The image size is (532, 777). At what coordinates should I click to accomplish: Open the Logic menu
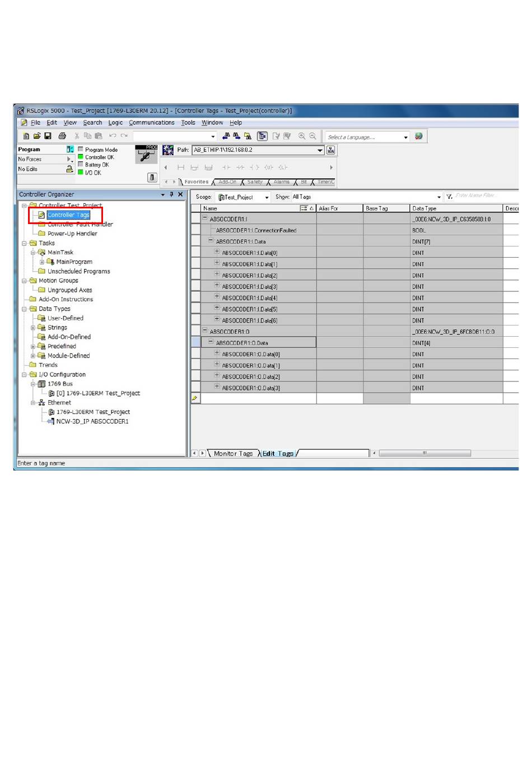point(115,123)
